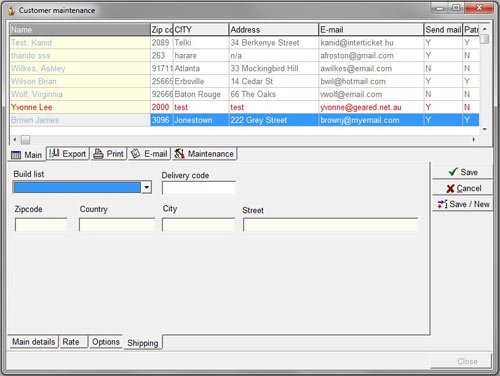This screenshot has width=500, height=376.
Task: Click the Delivery code input field
Action: coord(199,188)
